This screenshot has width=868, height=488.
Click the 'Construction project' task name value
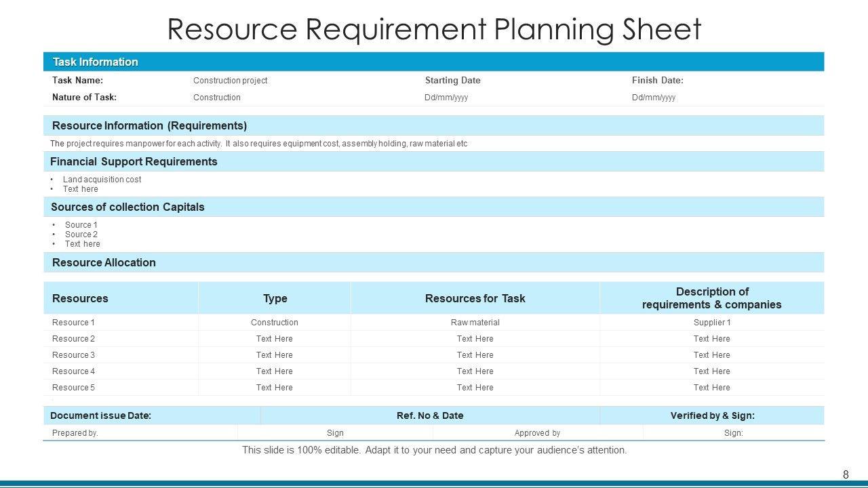(x=230, y=81)
